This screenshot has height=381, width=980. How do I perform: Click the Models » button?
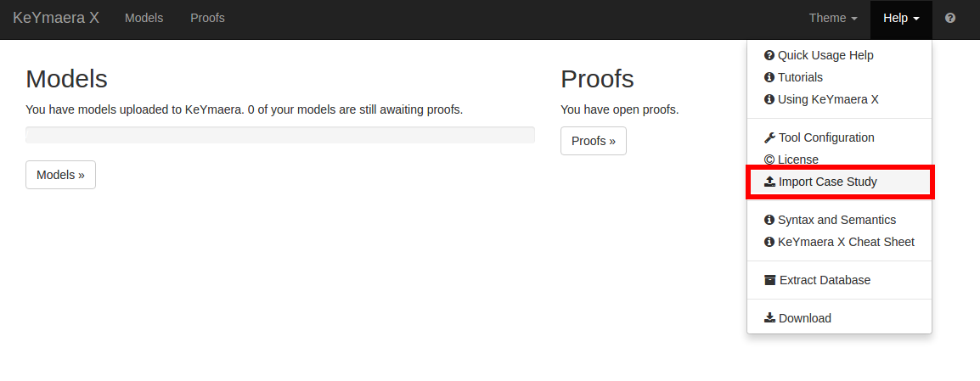pyautogui.click(x=60, y=175)
